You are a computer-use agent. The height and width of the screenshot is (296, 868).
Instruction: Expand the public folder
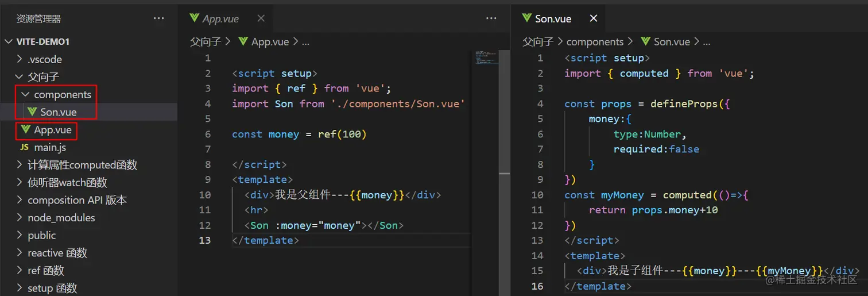pyautogui.click(x=20, y=236)
